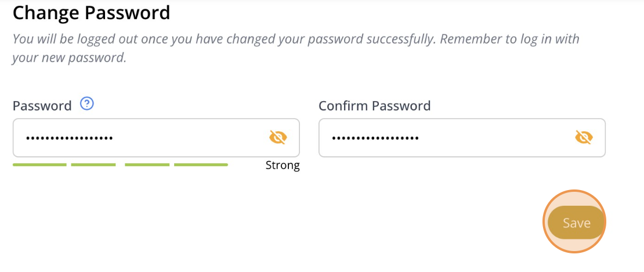Click the Password field label
Viewport: 644px width, 272px height.
tap(42, 106)
